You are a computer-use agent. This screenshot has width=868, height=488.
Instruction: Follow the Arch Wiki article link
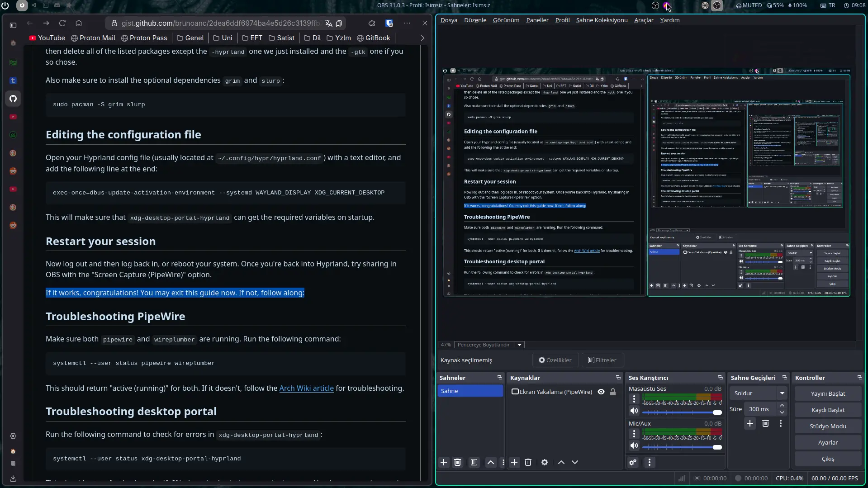[x=306, y=388]
